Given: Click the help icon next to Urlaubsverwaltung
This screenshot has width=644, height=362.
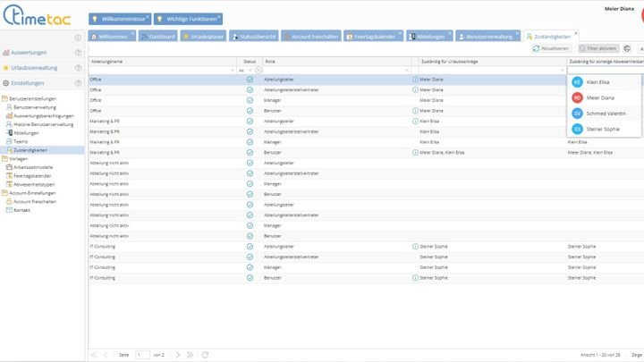Looking at the screenshot, I should point(78,68).
